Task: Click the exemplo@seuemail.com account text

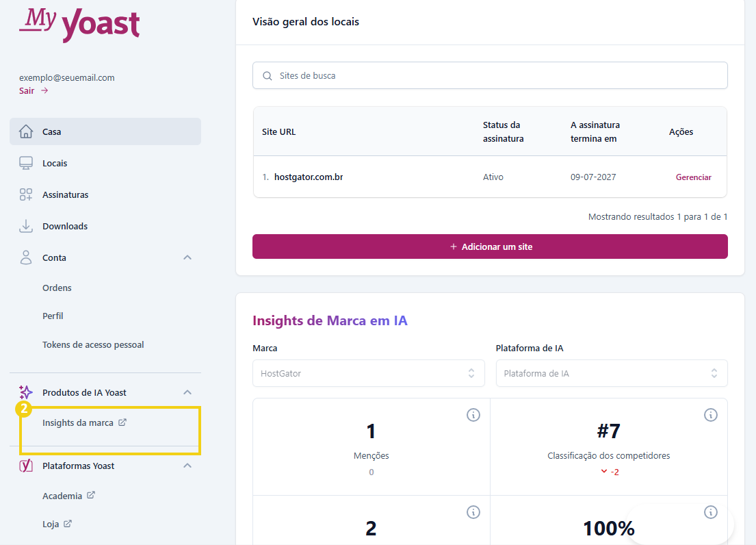Action: [67, 77]
